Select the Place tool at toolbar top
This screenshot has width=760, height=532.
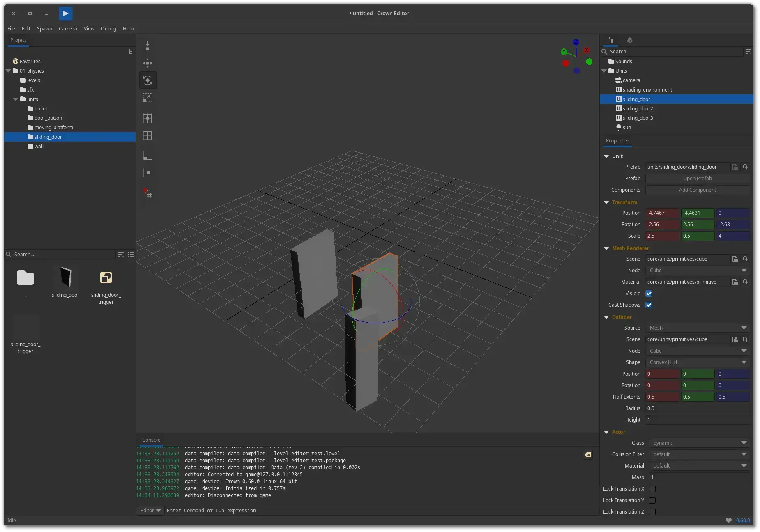tap(147, 46)
